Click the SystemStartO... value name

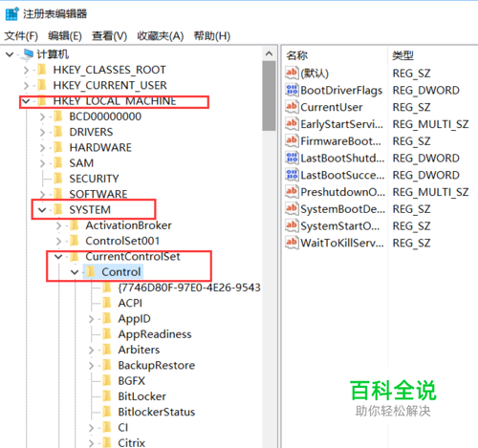point(340,226)
